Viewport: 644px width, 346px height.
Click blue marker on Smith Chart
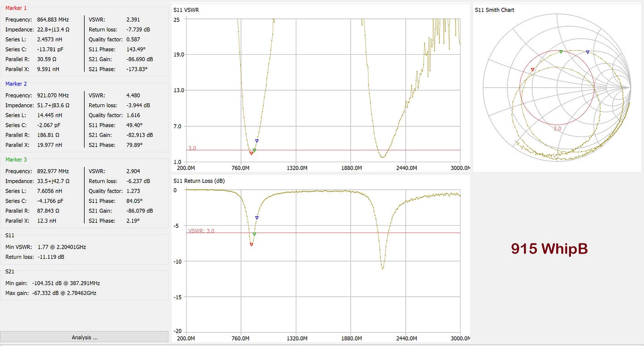pyautogui.click(x=587, y=52)
